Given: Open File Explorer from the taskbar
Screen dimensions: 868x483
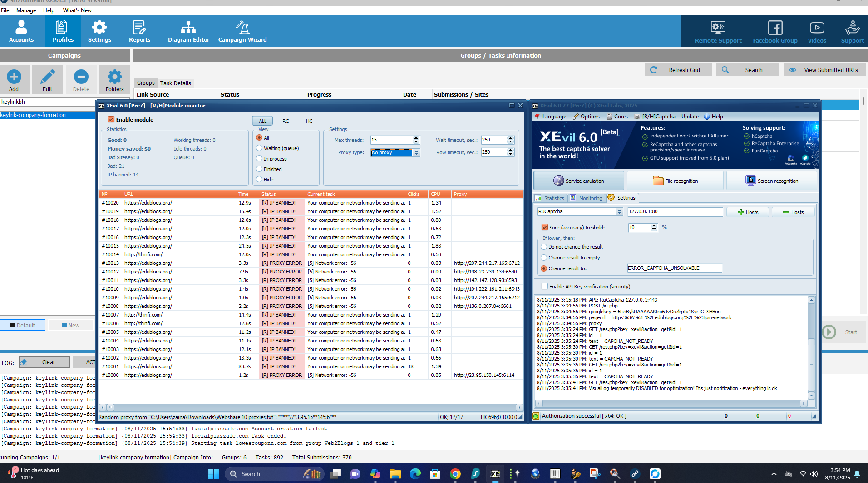Looking at the screenshot, I should (395, 474).
